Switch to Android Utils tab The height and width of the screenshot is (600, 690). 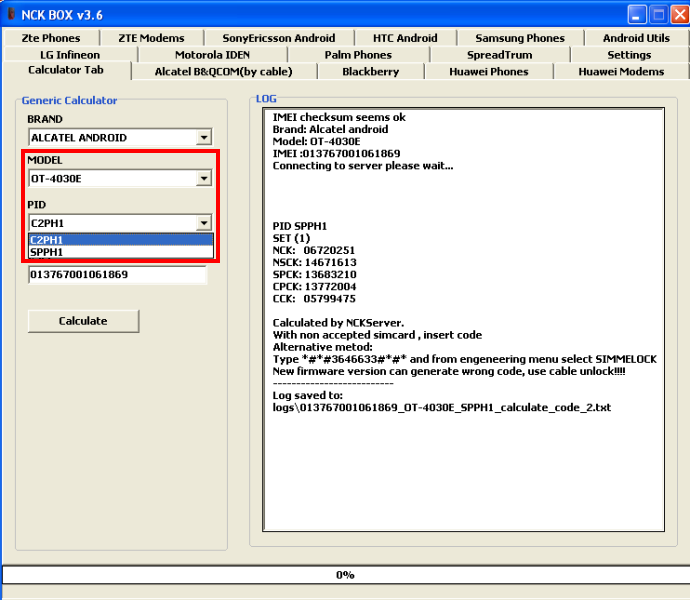[x=636, y=38]
